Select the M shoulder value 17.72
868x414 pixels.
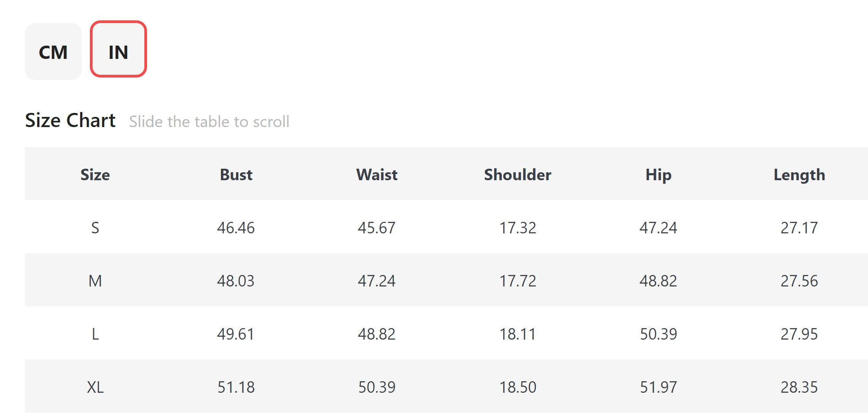coord(518,281)
